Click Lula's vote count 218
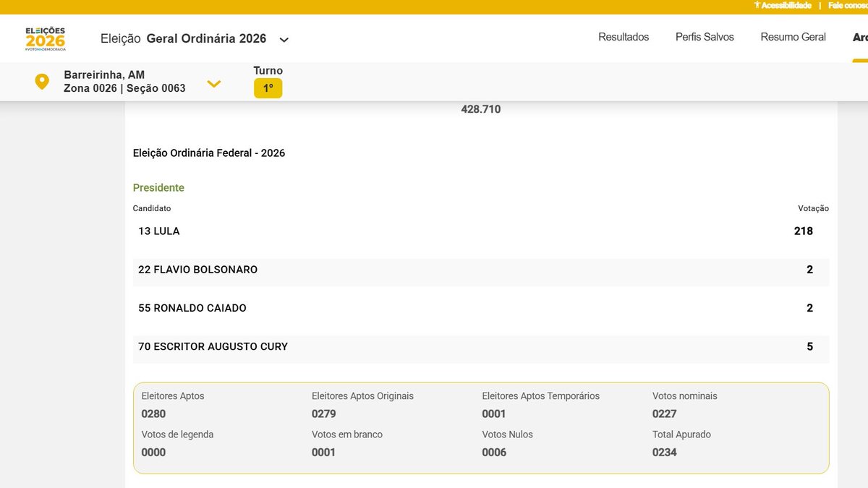 point(804,231)
